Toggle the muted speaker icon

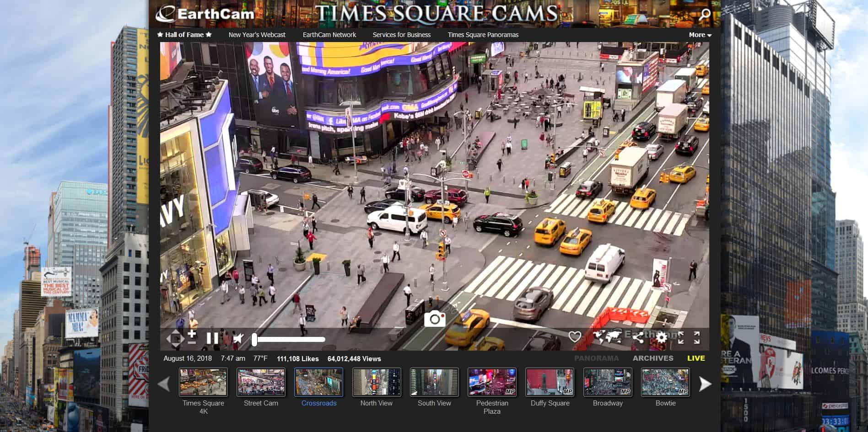[x=238, y=339]
